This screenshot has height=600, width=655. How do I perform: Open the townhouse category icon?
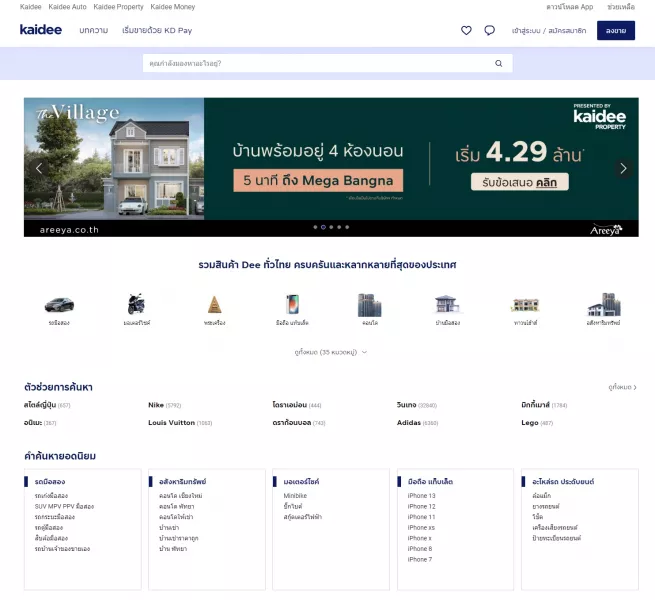525,305
